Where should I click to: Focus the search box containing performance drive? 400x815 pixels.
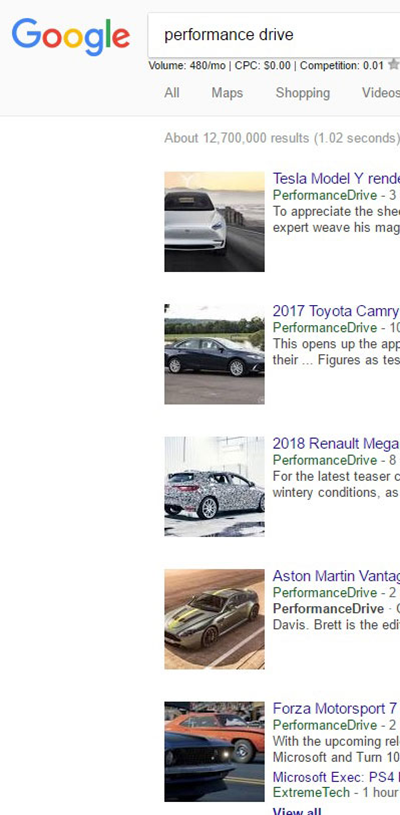[274, 35]
